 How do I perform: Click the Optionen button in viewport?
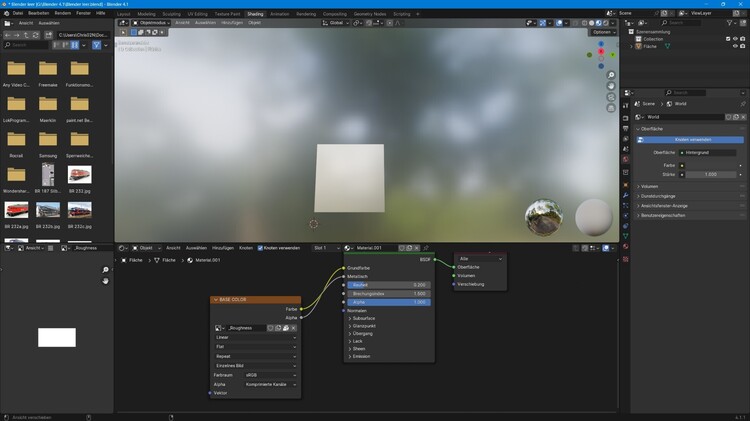(x=603, y=32)
